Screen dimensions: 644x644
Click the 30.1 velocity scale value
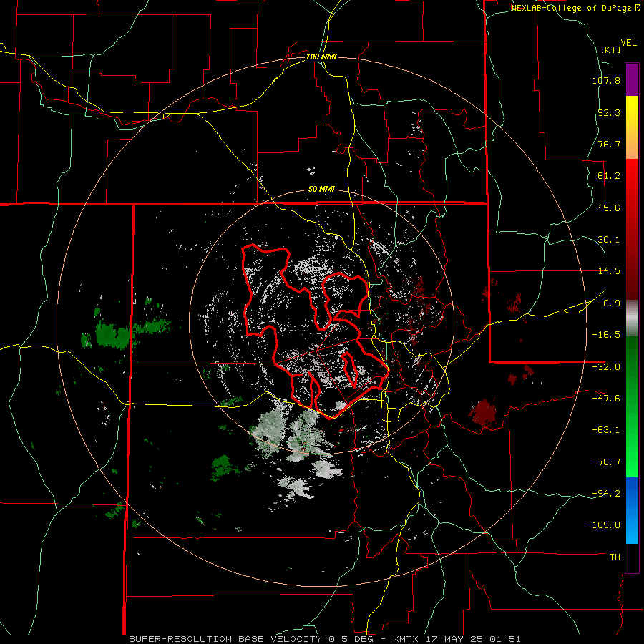tap(609, 240)
